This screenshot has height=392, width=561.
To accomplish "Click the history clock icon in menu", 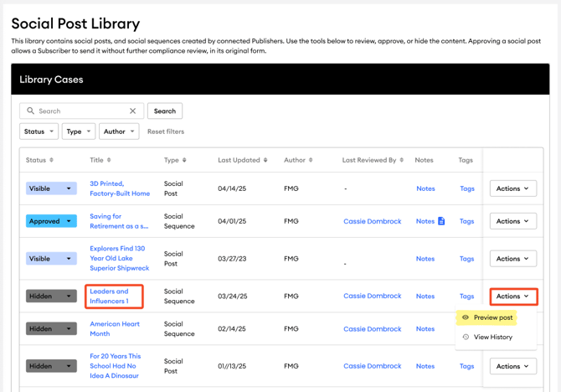I will point(466,337).
